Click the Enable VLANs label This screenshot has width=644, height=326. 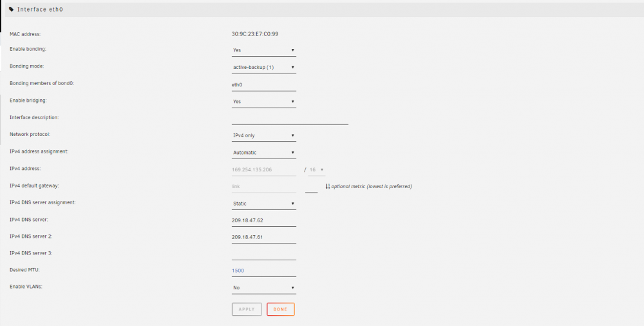pyautogui.click(x=26, y=287)
